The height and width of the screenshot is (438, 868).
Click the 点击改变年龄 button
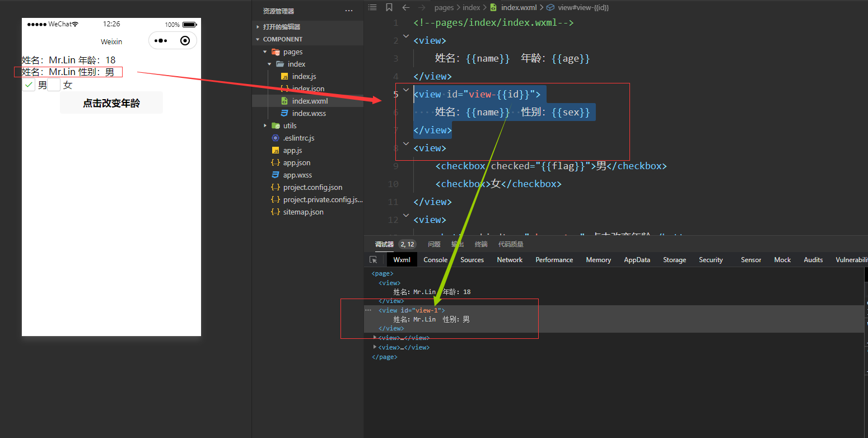(x=111, y=103)
